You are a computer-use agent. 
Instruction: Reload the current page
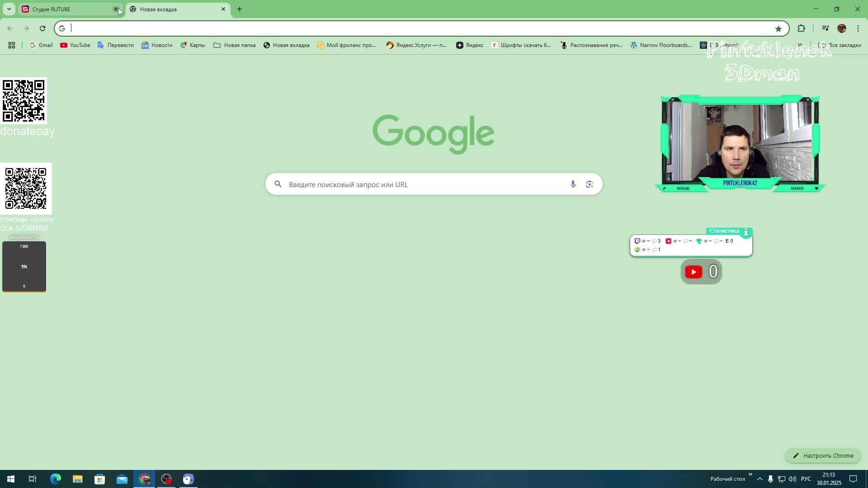click(x=42, y=28)
